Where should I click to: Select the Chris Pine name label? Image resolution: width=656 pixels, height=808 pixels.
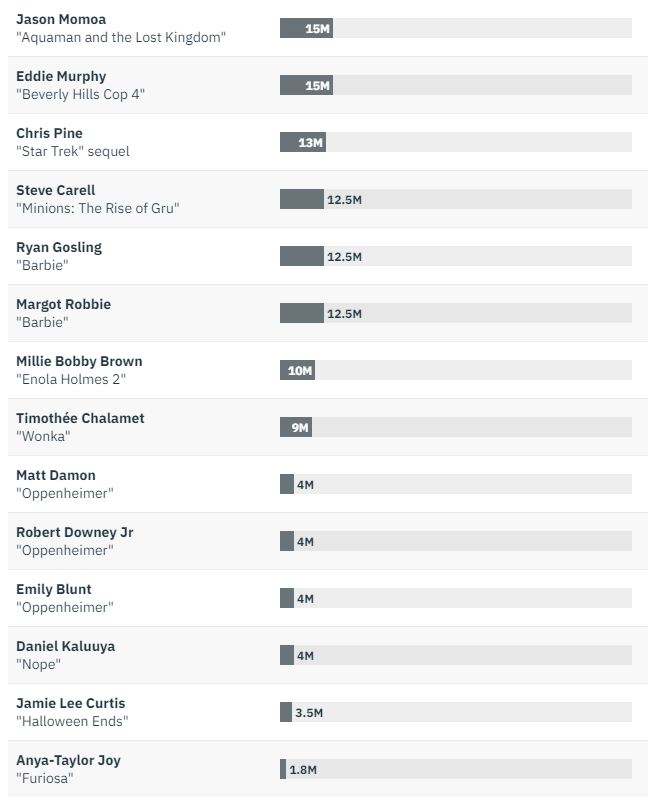tap(49, 133)
